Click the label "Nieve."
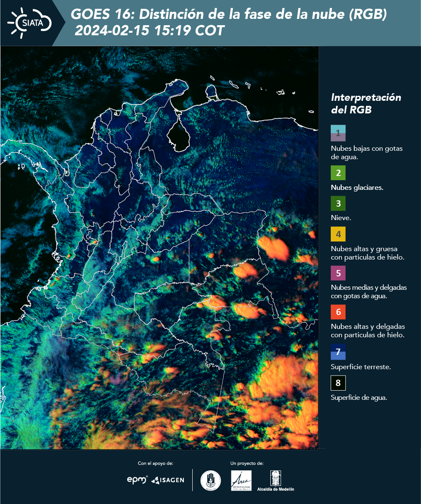Viewport: 421px width, 504px height. click(x=341, y=218)
